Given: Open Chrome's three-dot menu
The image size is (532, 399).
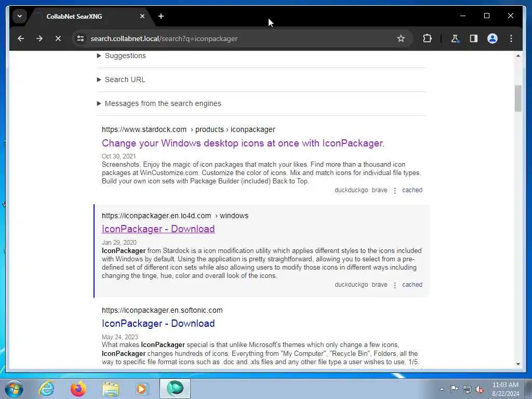Looking at the screenshot, I should [511, 38].
